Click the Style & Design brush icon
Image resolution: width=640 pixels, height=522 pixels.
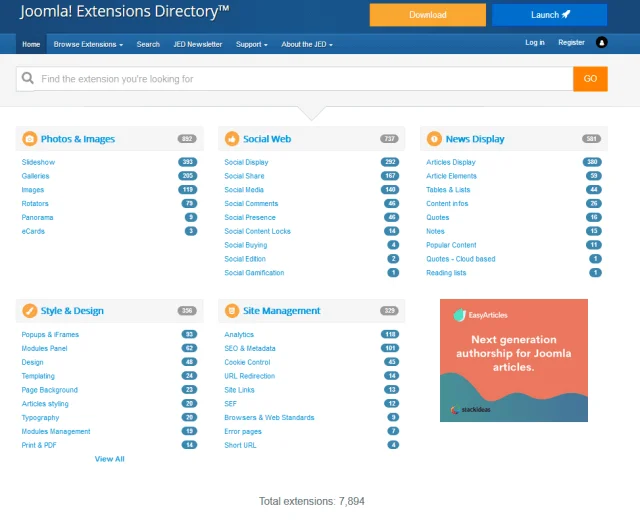click(x=29, y=311)
